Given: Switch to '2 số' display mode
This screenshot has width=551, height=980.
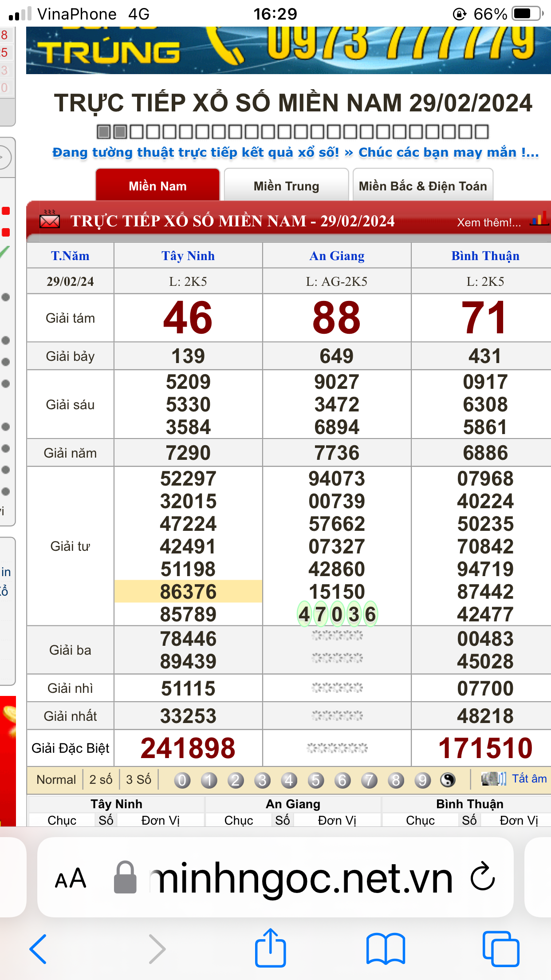Looking at the screenshot, I should click(101, 780).
